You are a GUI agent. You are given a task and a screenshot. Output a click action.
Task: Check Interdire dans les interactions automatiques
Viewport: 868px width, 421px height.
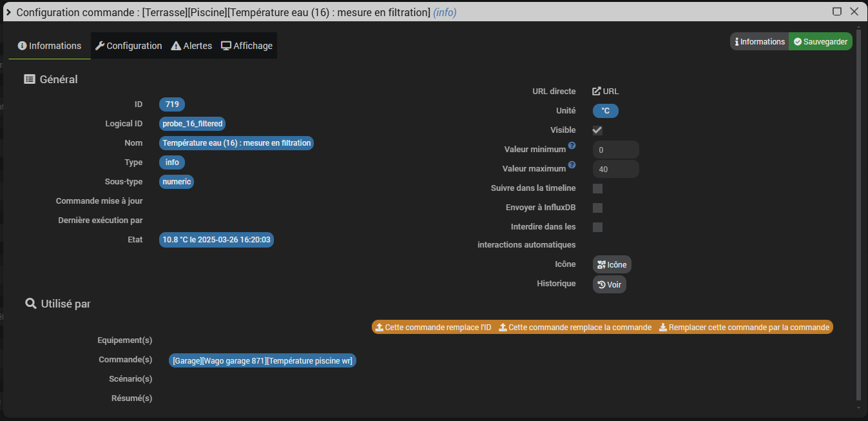597,227
